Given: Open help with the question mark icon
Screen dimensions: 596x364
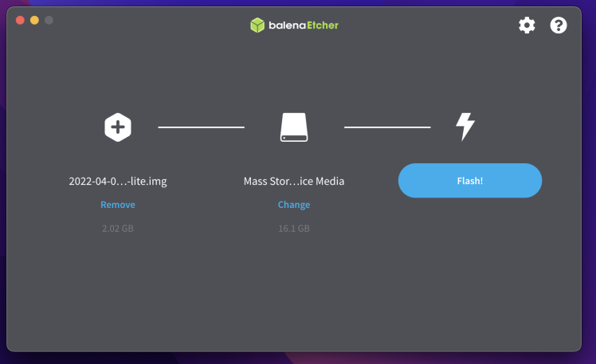Looking at the screenshot, I should pyautogui.click(x=559, y=25).
